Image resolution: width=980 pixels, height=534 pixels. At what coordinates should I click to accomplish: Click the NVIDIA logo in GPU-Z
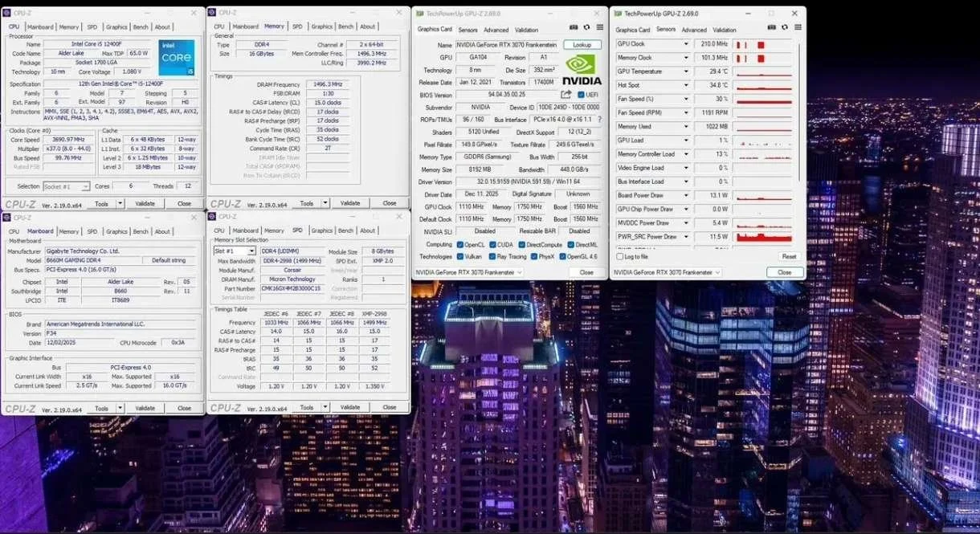pyautogui.click(x=582, y=70)
